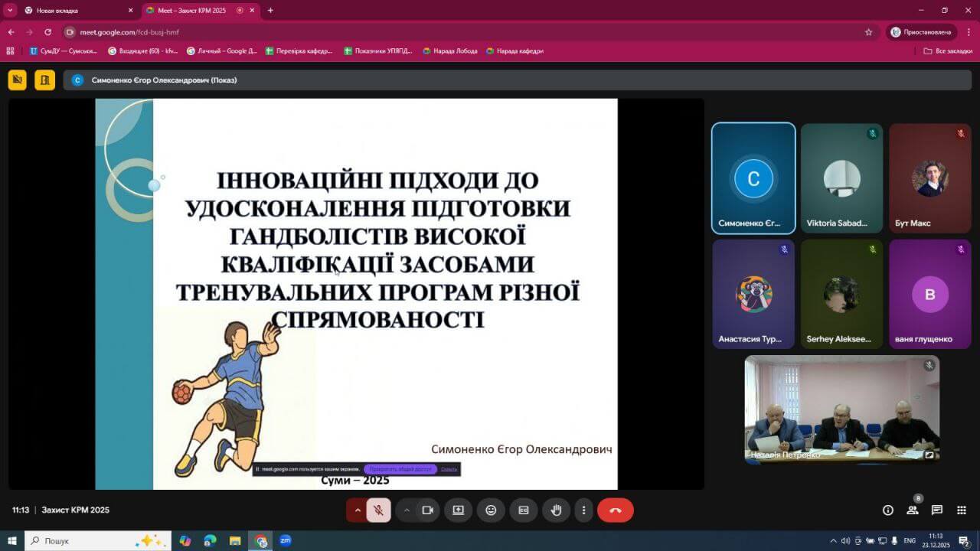Open the chat panel icon

pos(936,510)
